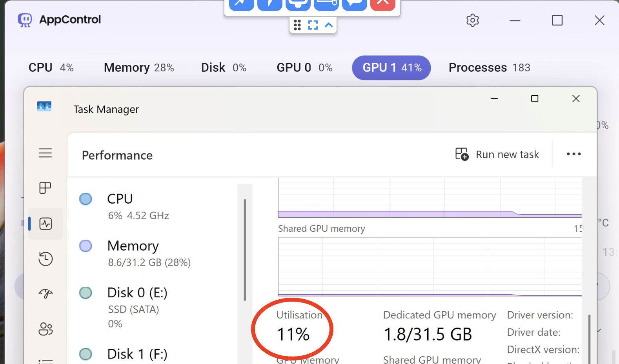
Task: Open the Users page from sidebar
Action: [x=46, y=329]
